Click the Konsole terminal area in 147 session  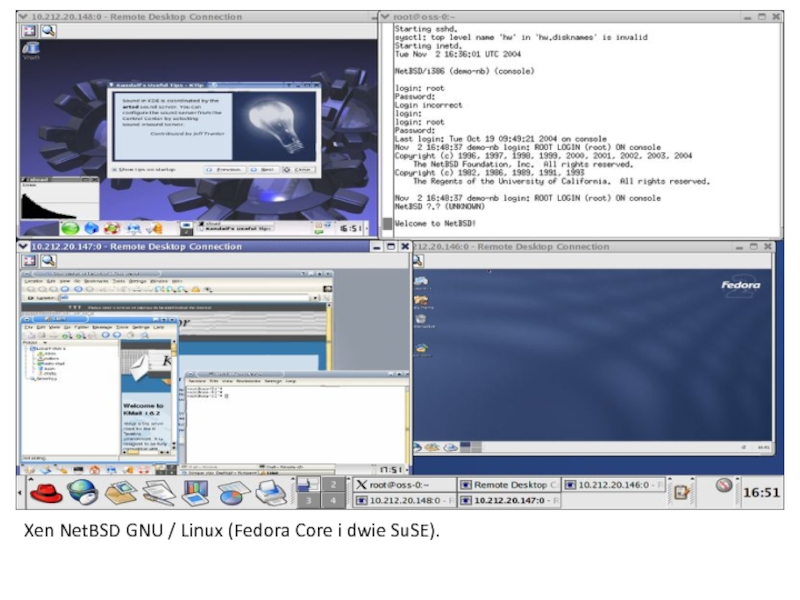(x=294, y=423)
